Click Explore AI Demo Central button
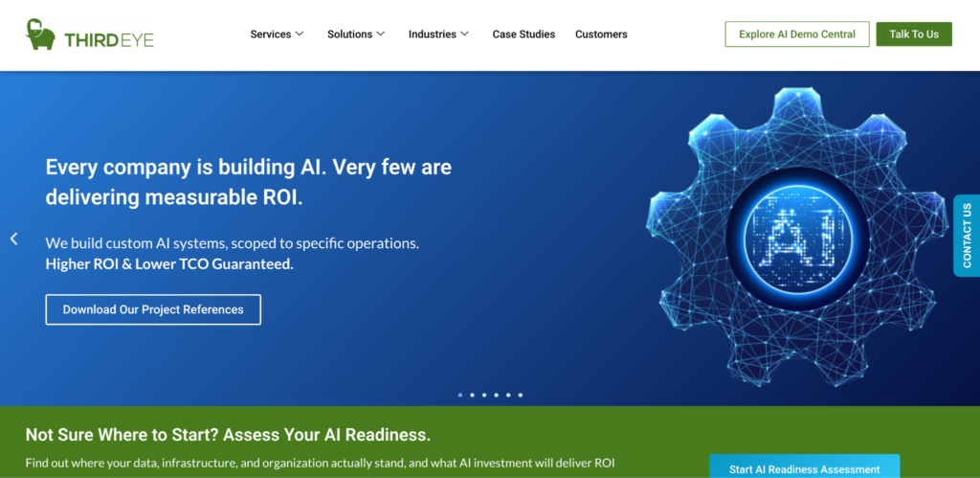 tap(797, 34)
